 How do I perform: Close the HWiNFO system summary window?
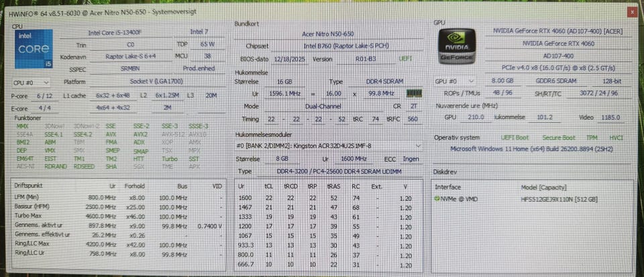click(x=631, y=12)
